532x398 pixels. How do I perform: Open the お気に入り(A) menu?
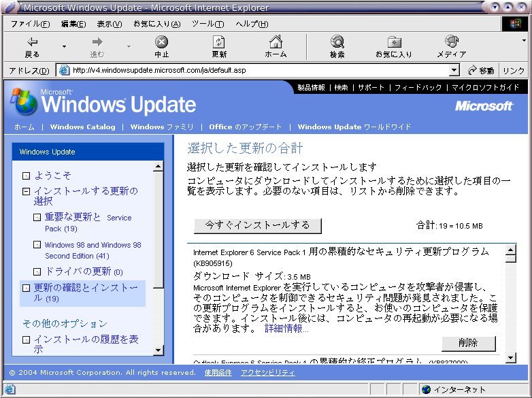click(x=156, y=24)
